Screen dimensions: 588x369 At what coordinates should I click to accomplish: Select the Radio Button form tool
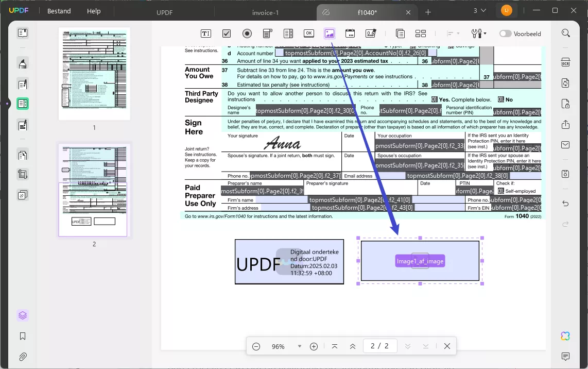click(x=247, y=34)
